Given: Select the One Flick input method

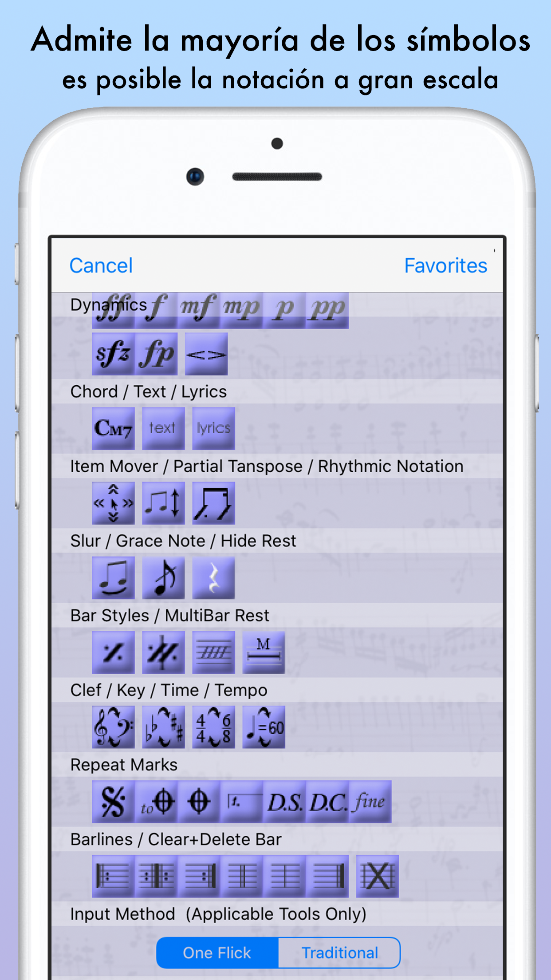Looking at the screenshot, I should [x=217, y=952].
